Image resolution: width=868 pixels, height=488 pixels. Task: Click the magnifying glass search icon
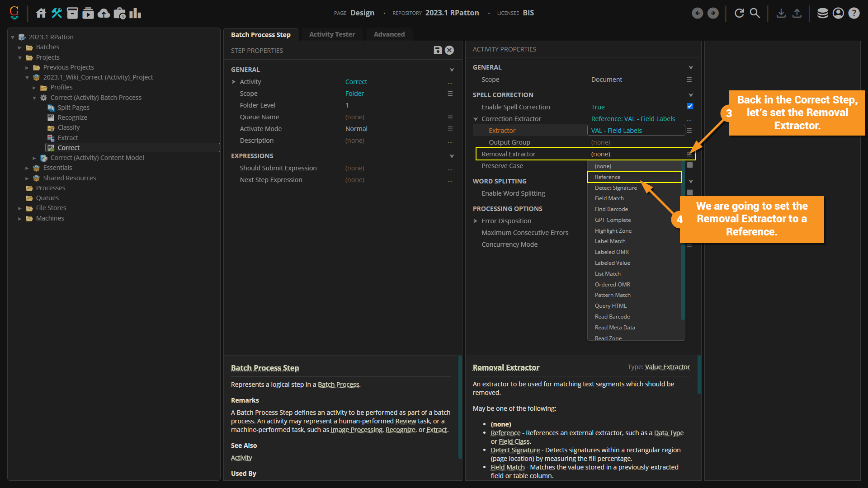(755, 13)
